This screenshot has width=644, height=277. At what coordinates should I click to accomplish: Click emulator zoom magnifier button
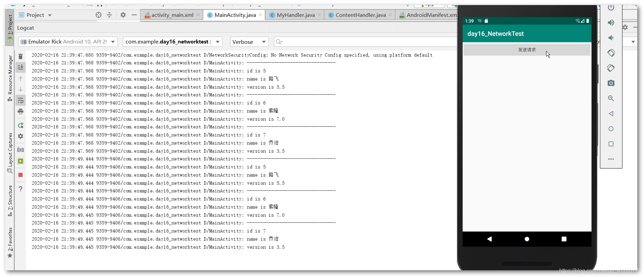point(611,98)
